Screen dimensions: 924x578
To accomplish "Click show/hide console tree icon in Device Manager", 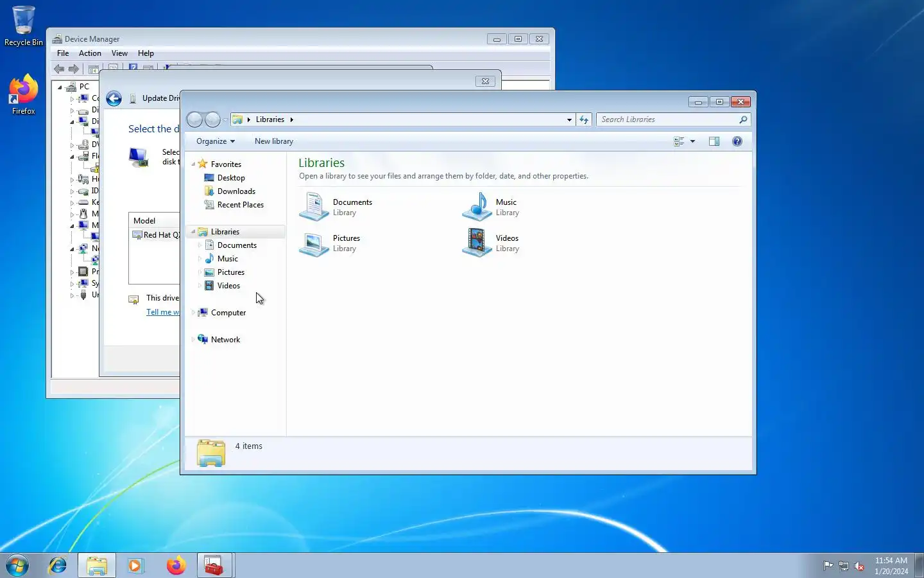I will pyautogui.click(x=94, y=69).
